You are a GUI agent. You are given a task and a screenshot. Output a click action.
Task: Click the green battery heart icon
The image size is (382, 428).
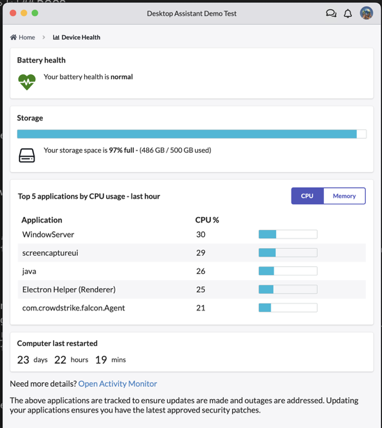(x=27, y=82)
